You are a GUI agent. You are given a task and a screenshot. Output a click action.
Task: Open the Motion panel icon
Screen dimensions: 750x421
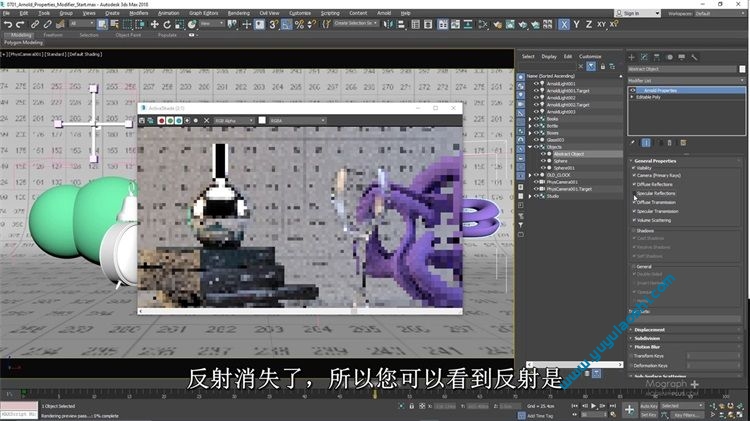(669, 57)
